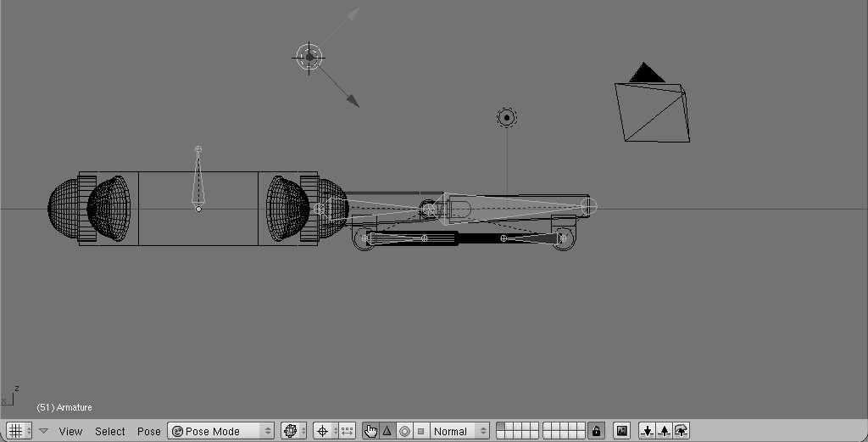Open the viewport draw type cube selector
This screenshot has height=442, width=868.
293,431
